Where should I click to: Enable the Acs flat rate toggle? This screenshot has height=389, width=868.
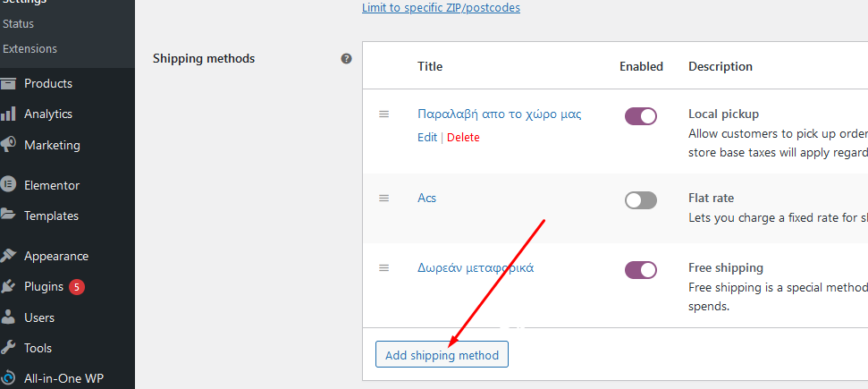tap(640, 200)
